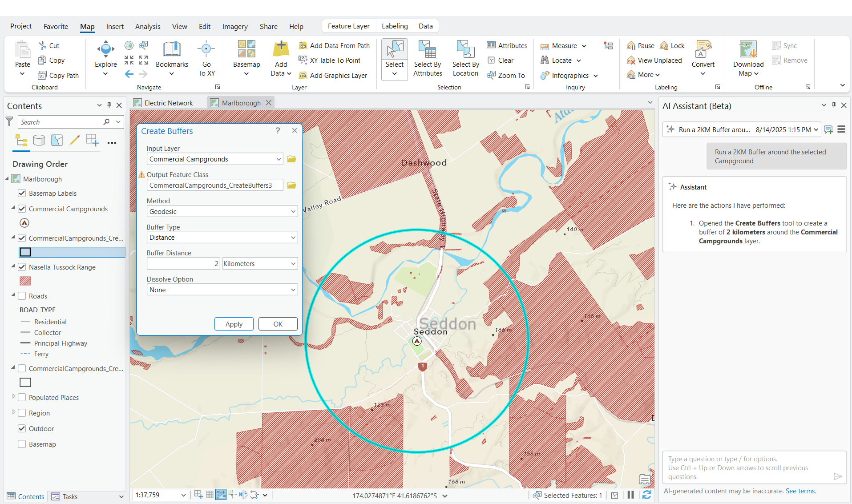Click the Nasella Tussock Range symbol swatch

tap(25, 281)
